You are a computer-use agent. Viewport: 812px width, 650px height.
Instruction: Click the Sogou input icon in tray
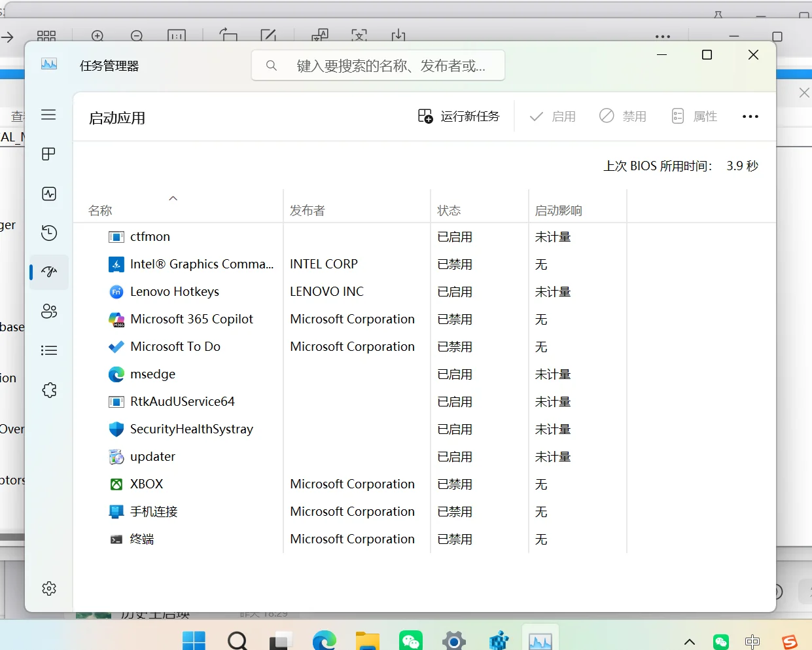(x=790, y=642)
